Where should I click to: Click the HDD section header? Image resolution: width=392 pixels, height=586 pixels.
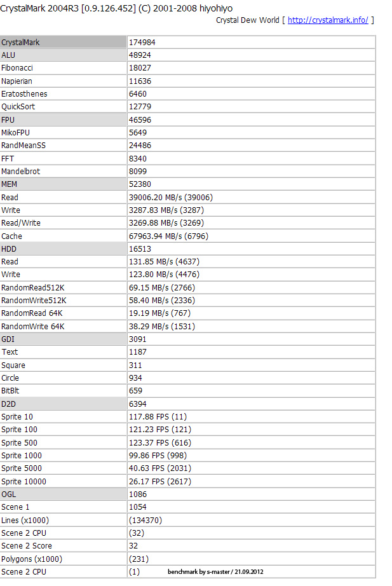point(10,249)
